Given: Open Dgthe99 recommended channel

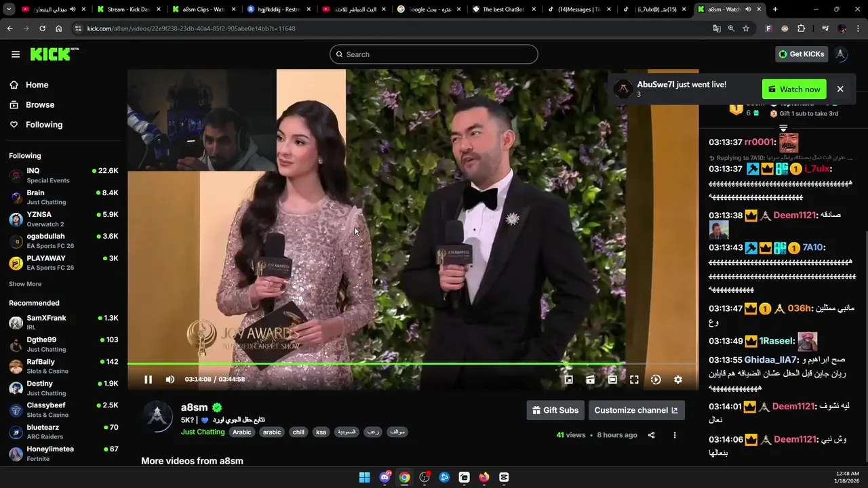Looking at the screenshot, I should [64, 344].
